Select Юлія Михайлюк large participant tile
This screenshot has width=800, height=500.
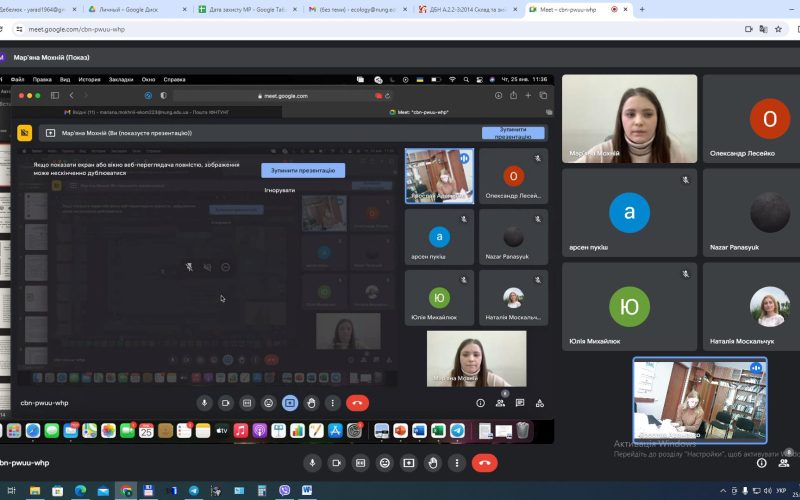pos(630,307)
